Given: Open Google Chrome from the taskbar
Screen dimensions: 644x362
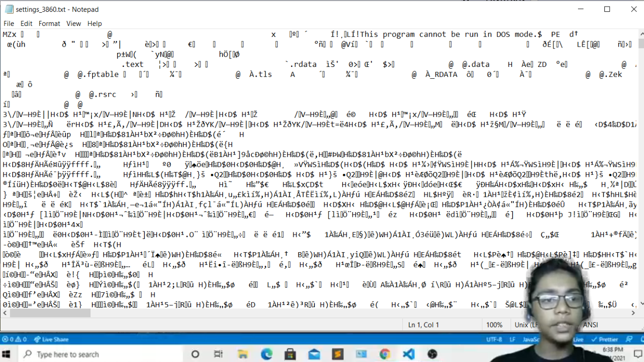Looking at the screenshot, I should [385, 354].
